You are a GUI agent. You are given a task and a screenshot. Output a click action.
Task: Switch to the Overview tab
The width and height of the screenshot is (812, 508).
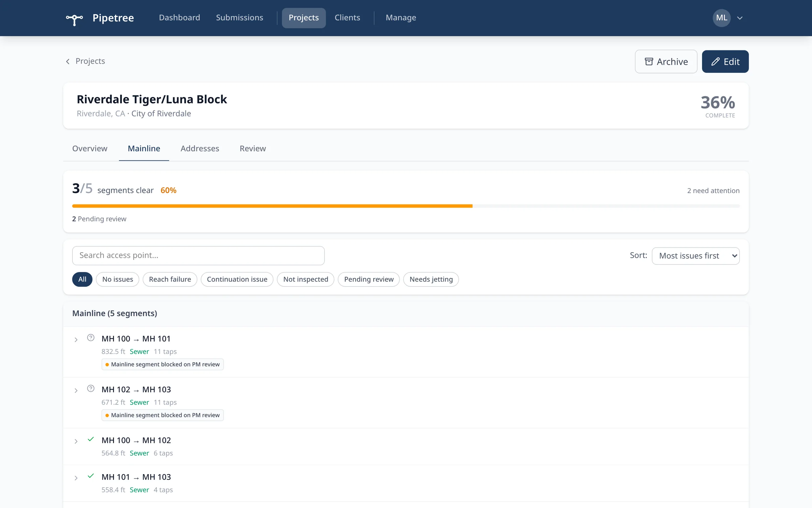[x=90, y=148]
